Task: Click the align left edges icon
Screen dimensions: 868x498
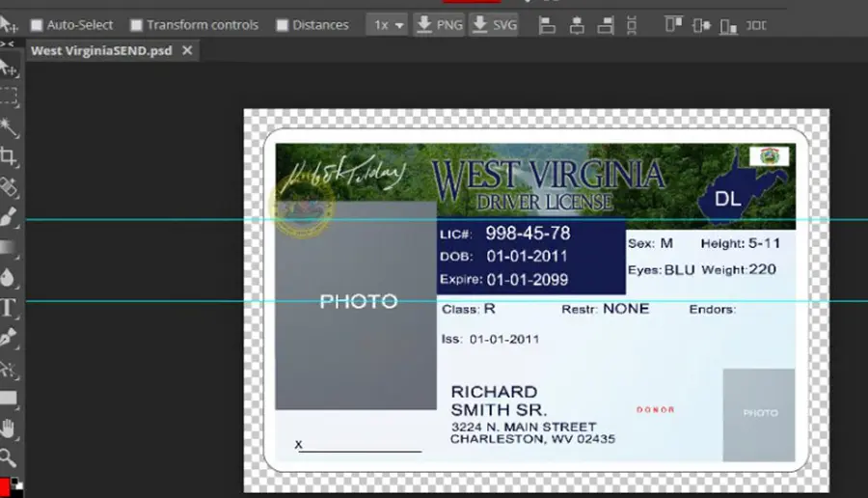Action: [547, 25]
